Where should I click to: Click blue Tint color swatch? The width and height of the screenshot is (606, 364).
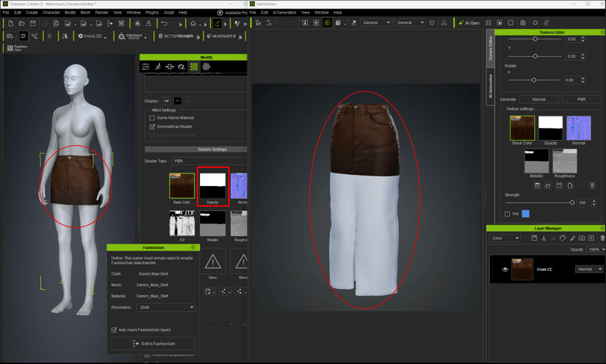526,214
